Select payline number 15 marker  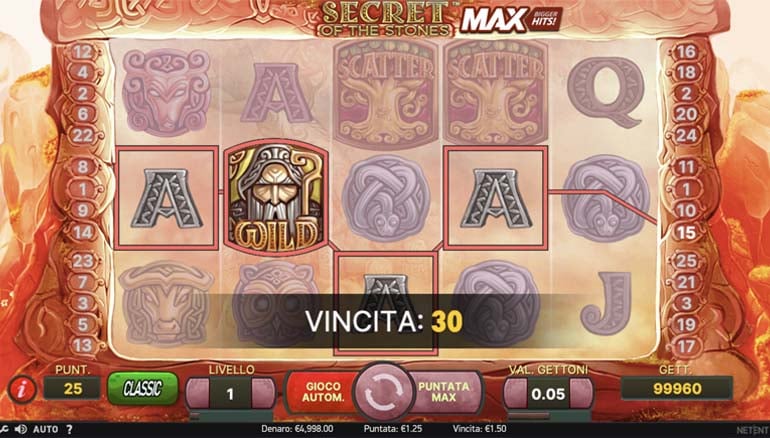tap(686, 232)
